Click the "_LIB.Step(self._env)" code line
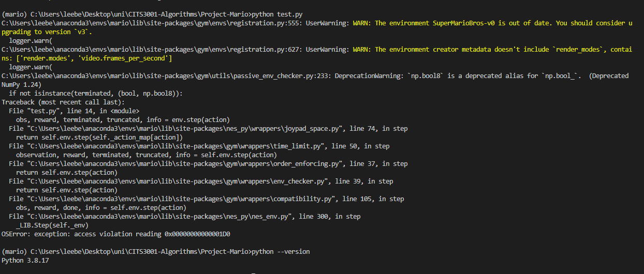This screenshot has height=274, width=644. point(52,225)
